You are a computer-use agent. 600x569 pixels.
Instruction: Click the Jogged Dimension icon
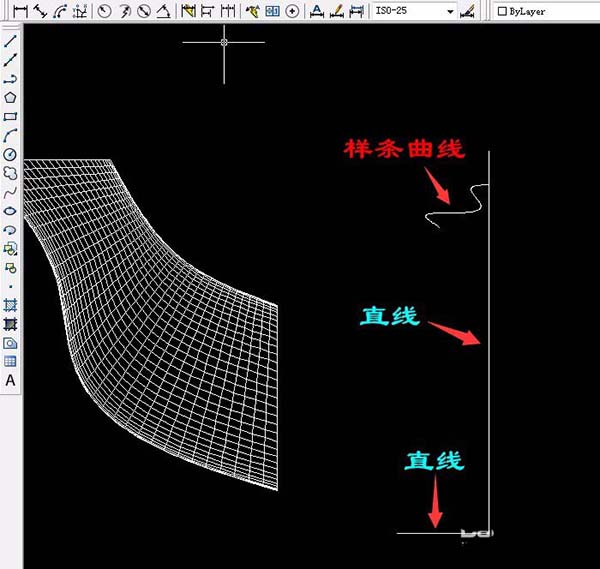(124, 11)
